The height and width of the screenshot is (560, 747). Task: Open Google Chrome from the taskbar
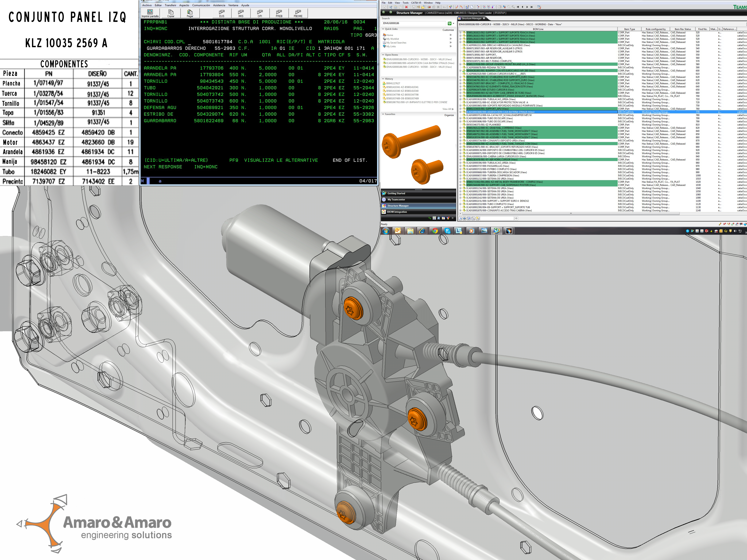click(x=435, y=231)
